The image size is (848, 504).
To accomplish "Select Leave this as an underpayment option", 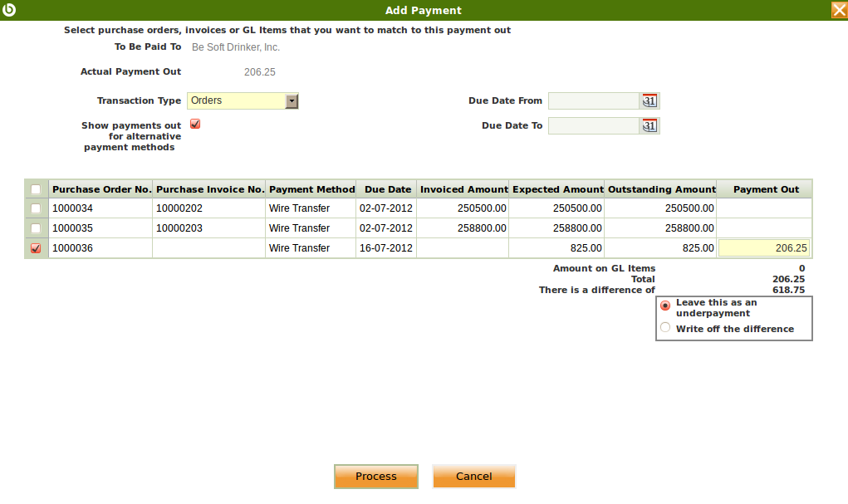I will pos(665,306).
